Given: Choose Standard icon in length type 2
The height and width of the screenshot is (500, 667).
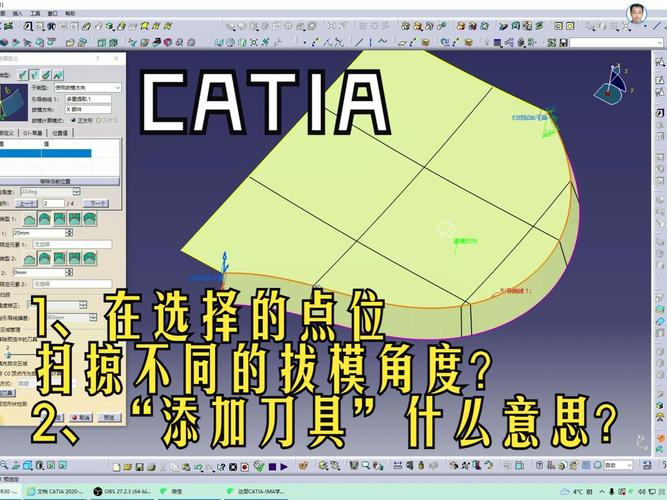Looking at the screenshot, I should [x=45, y=259].
